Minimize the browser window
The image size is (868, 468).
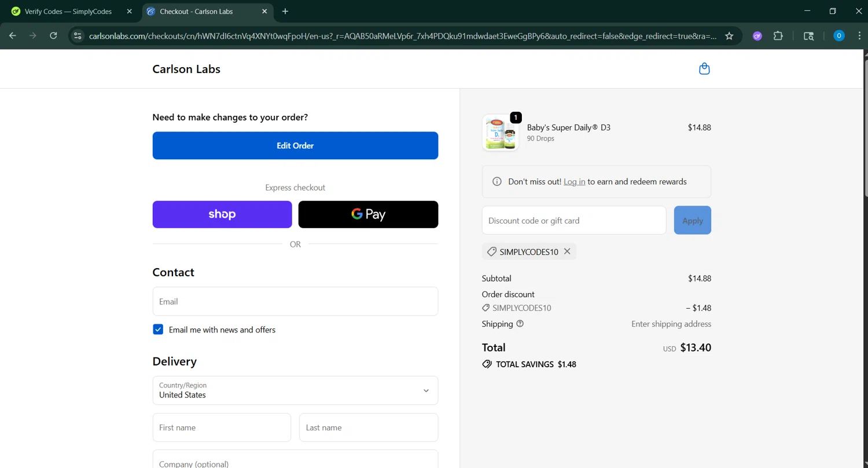point(807,11)
